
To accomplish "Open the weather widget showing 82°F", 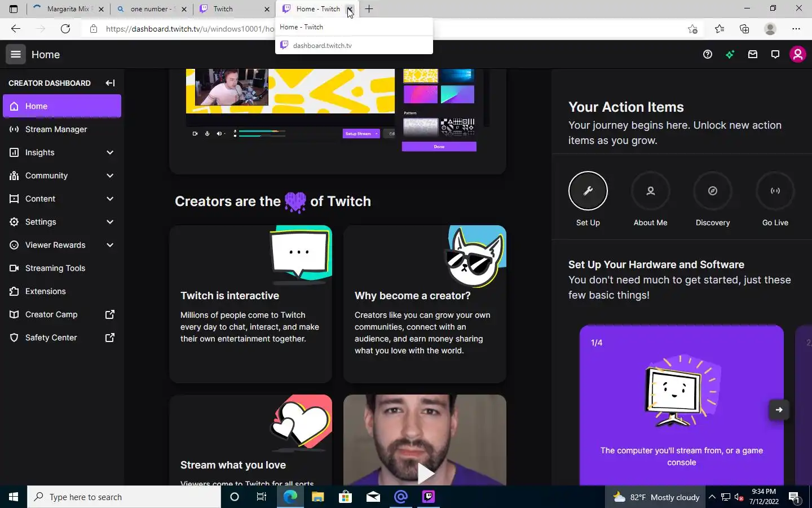I will point(656,497).
